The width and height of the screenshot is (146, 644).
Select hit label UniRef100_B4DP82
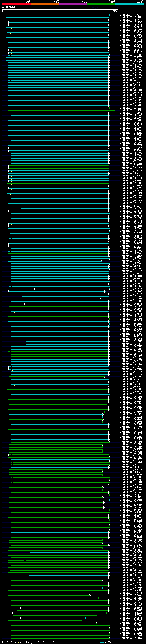tap(131, 620)
